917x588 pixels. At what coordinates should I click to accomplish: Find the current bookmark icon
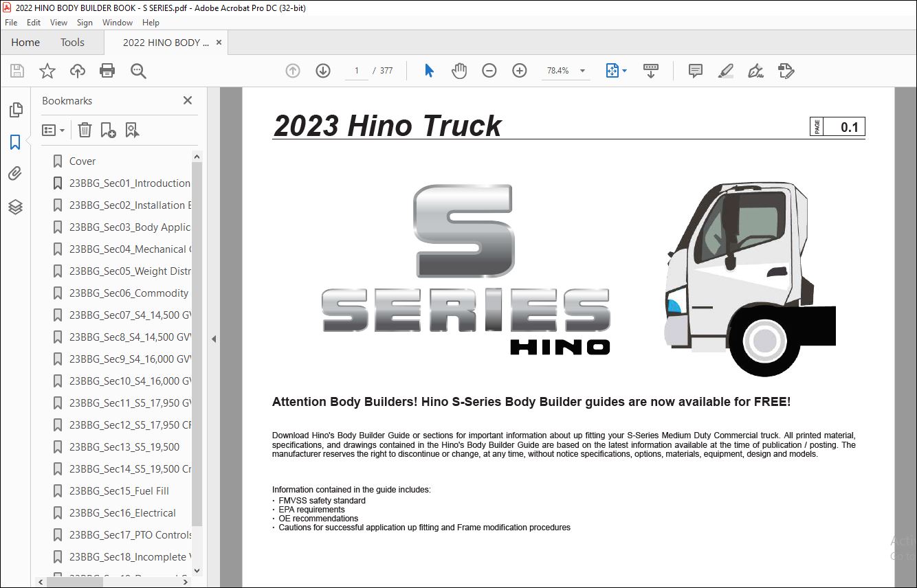click(133, 130)
